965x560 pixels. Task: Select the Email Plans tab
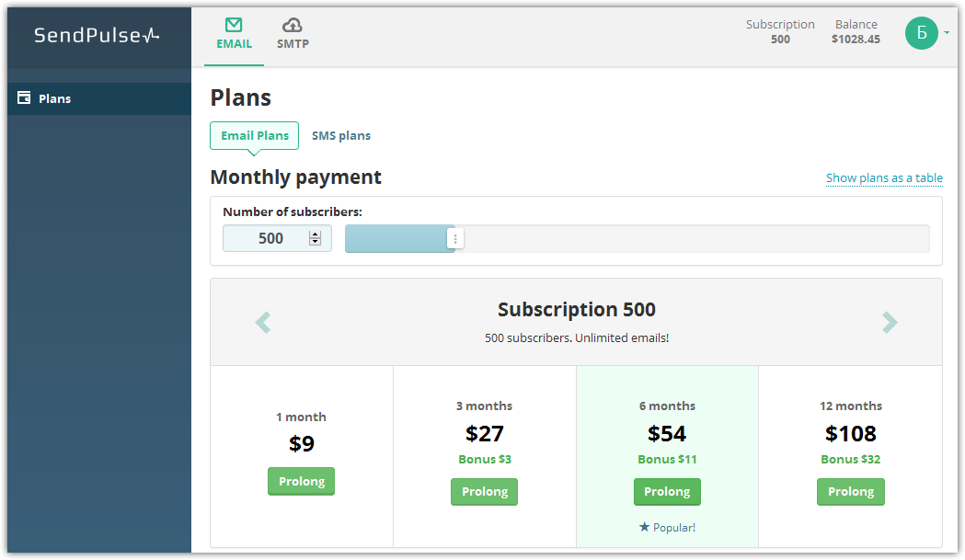click(x=254, y=135)
